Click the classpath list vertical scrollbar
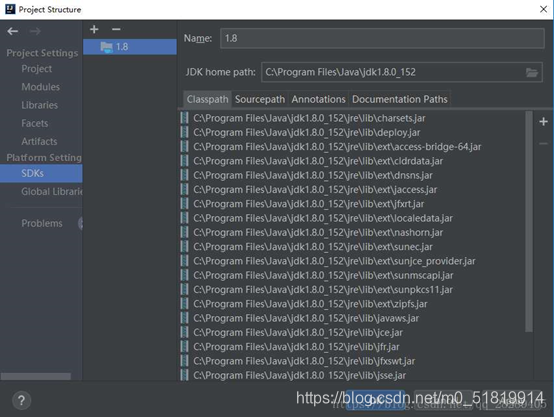The width and height of the screenshot is (554, 417). 529,222
